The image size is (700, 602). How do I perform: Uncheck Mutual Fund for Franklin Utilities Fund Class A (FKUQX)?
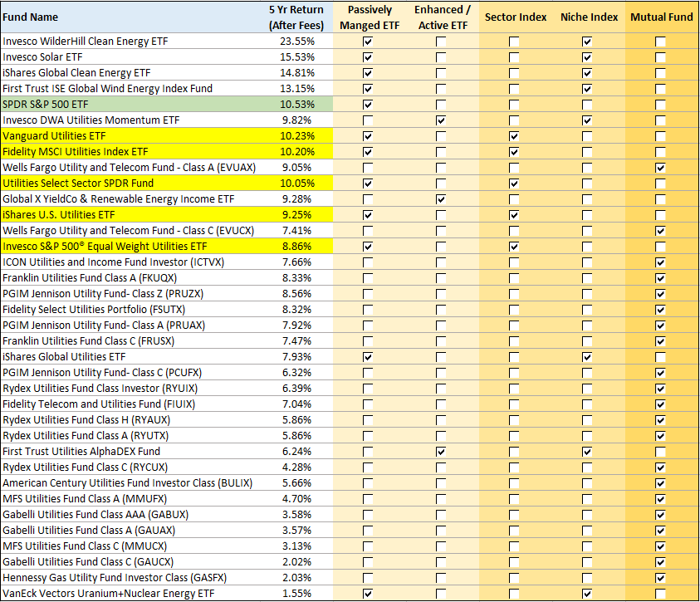660,278
